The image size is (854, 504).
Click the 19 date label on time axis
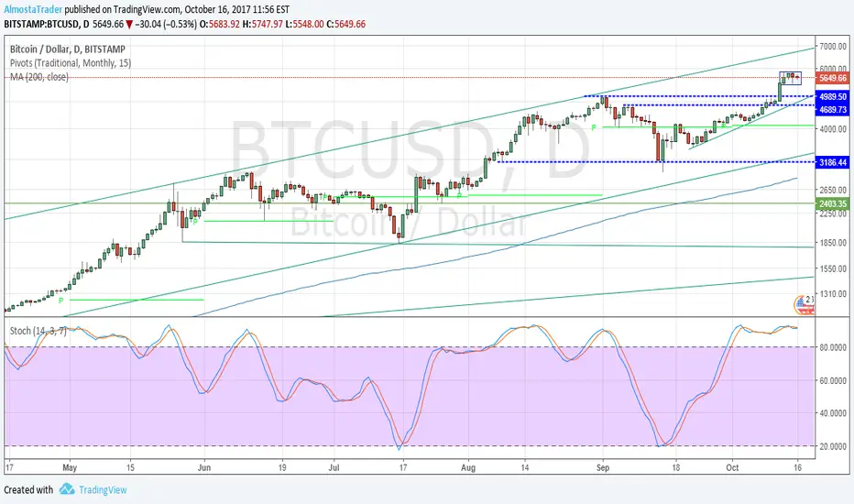pos(282,467)
